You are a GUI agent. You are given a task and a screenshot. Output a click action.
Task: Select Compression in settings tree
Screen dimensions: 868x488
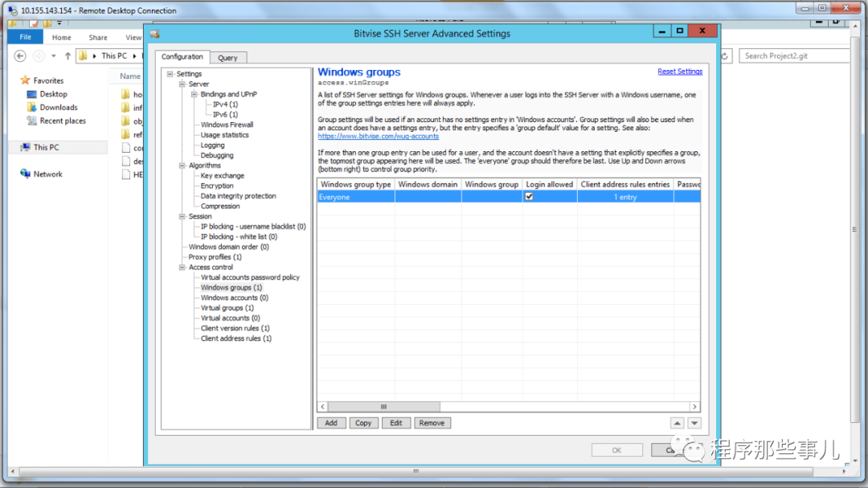220,207
